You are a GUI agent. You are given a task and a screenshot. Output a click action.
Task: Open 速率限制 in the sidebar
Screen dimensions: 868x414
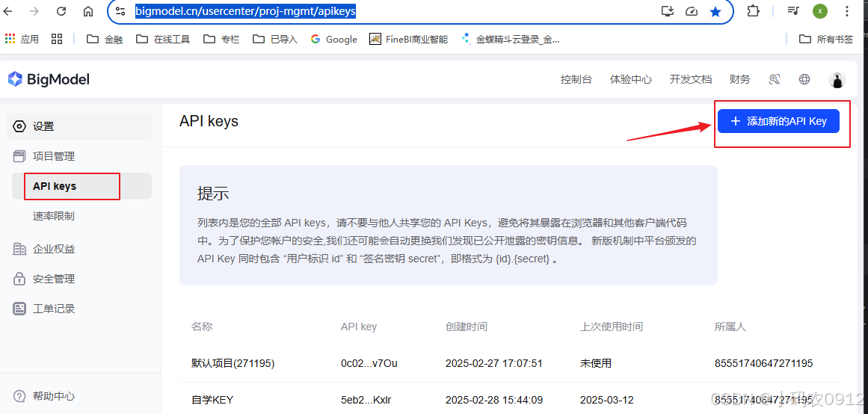(x=53, y=216)
